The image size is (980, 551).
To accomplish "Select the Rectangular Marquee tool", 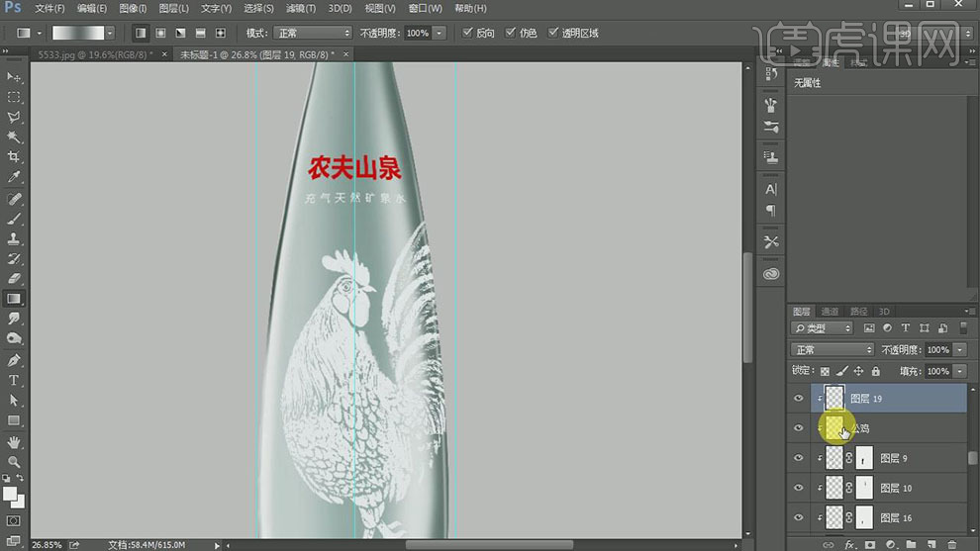I will point(14,98).
